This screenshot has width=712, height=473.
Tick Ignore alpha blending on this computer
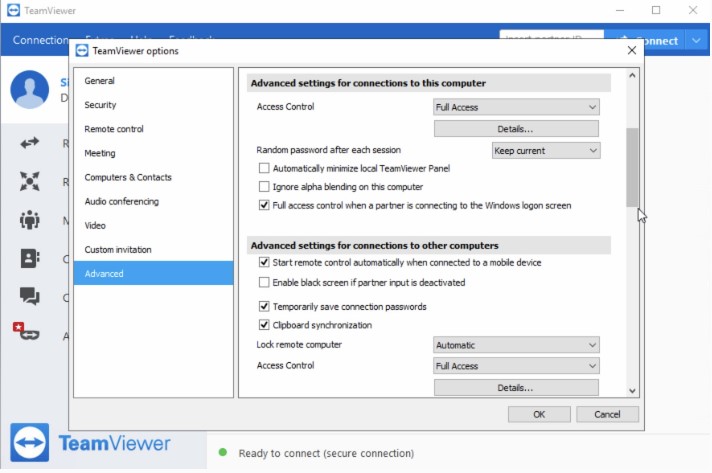point(264,187)
